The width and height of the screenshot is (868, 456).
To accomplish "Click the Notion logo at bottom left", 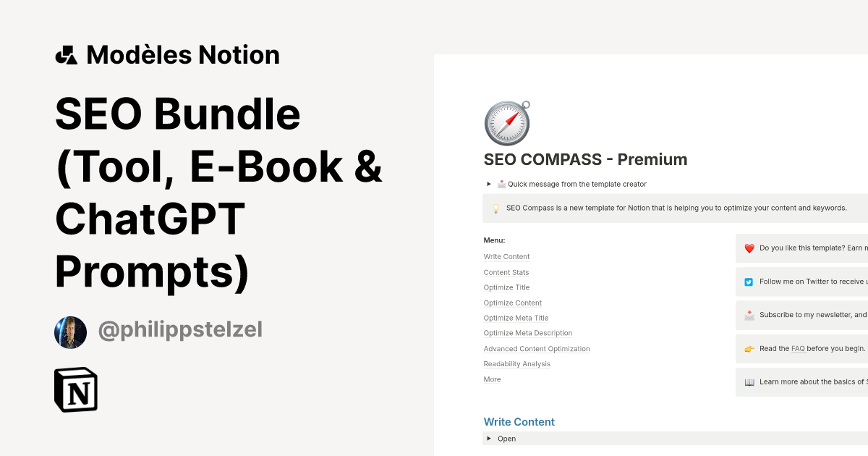I will 76,389.
